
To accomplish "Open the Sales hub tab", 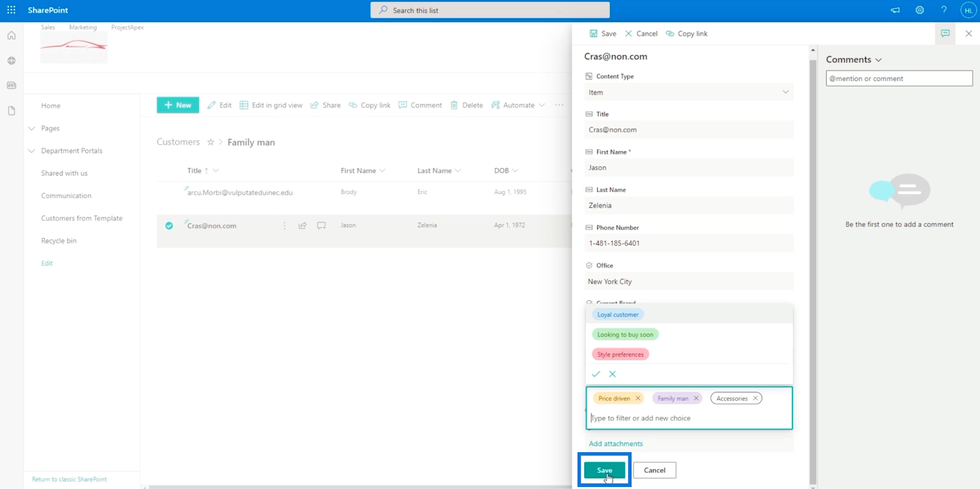I will [48, 28].
